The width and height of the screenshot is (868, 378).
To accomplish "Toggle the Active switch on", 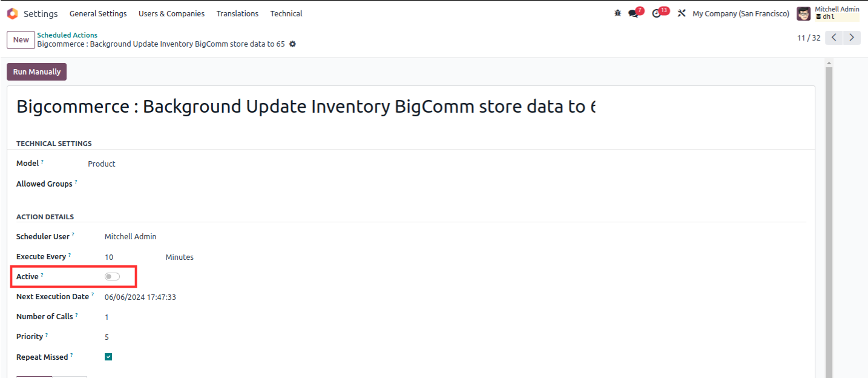I will tap(112, 277).
